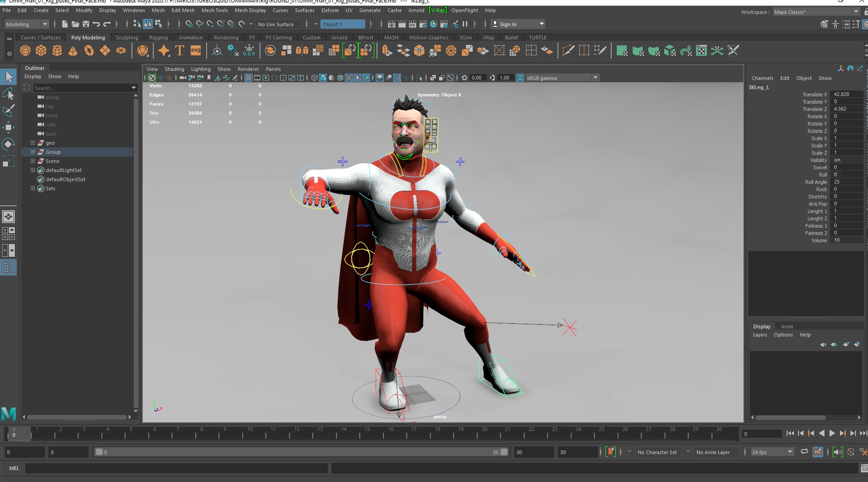Switch to the Animation shelf tab
The image size is (868, 482).
tap(190, 38)
